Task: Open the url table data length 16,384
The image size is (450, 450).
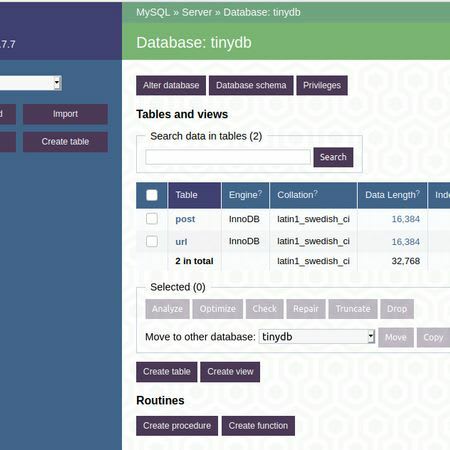Action: [x=405, y=242]
